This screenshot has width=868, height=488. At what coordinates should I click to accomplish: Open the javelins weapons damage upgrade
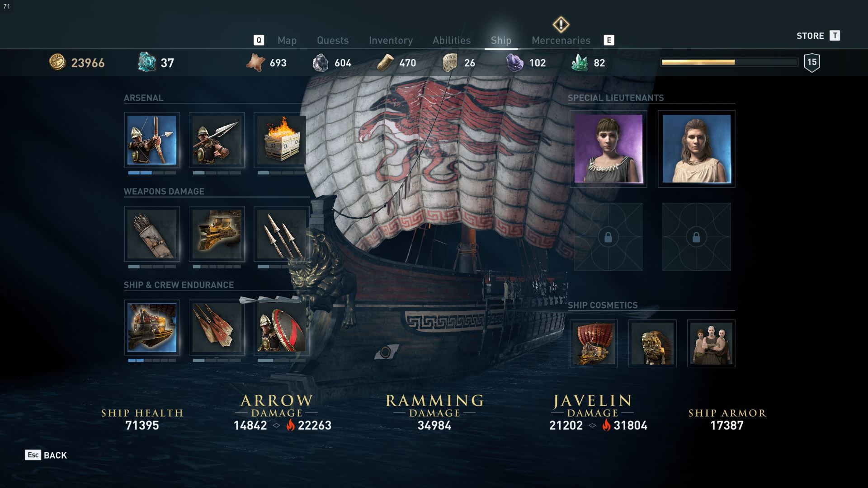tap(282, 234)
